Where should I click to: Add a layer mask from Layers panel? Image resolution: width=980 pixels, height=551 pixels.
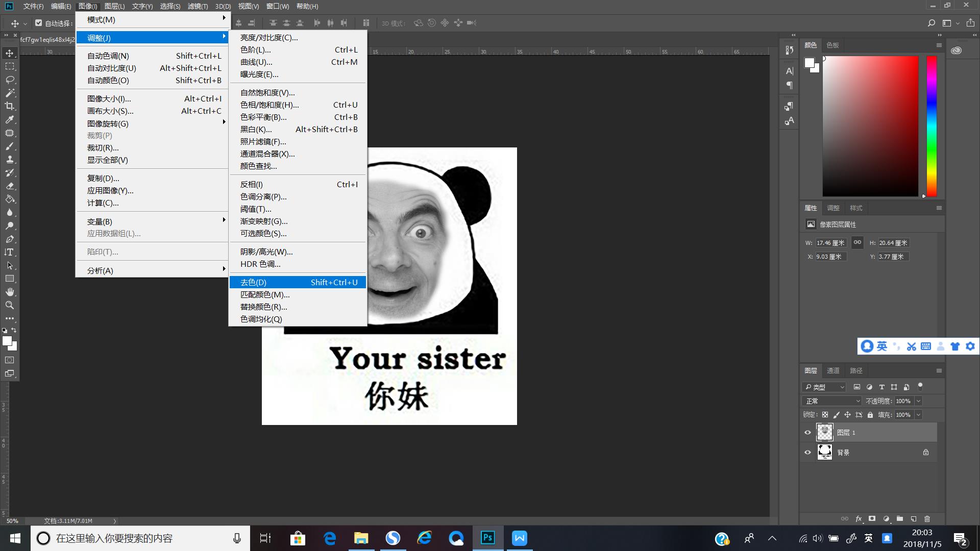point(872,519)
